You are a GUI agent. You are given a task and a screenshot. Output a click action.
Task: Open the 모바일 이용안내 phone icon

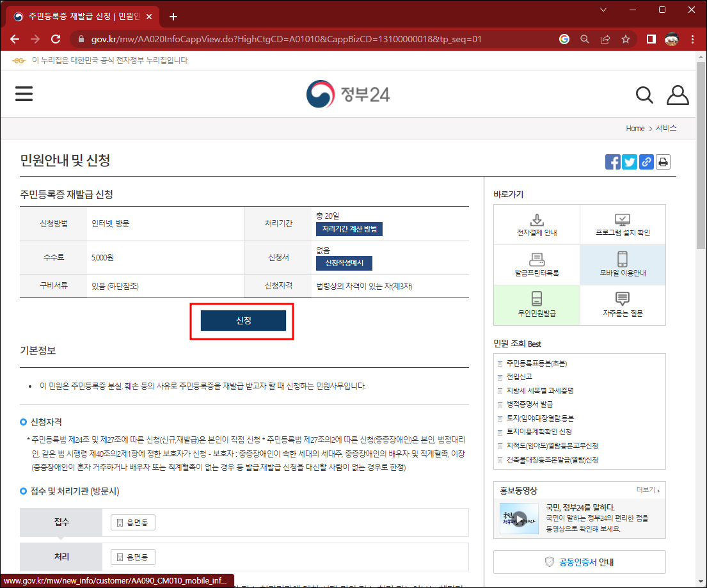click(x=623, y=260)
